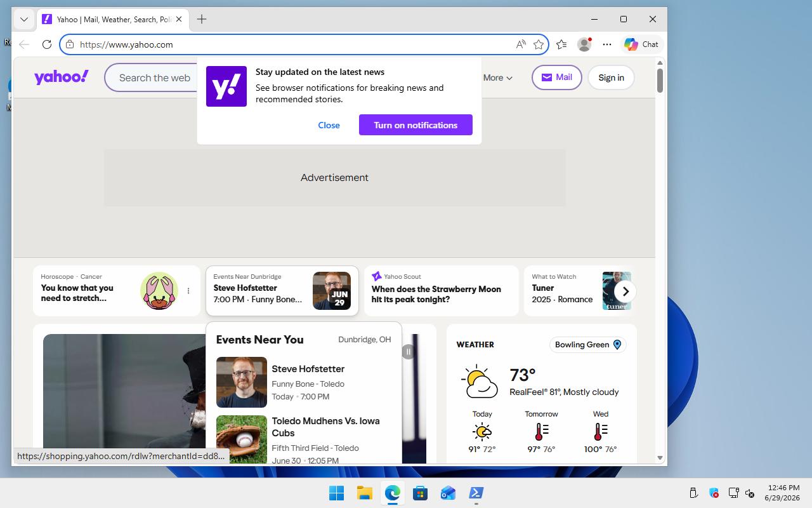The image size is (812, 508).
Task: Add this page to favorites star
Action: pos(539,44)
